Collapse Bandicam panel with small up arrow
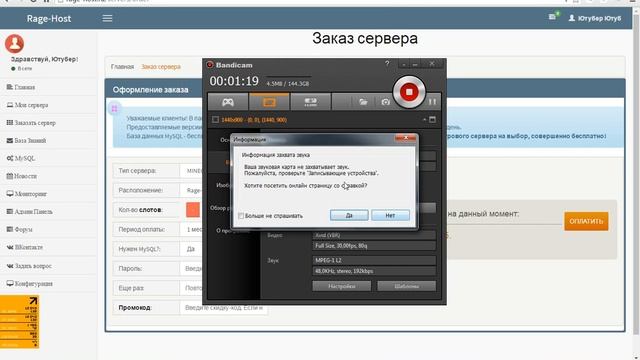 [x=424, y=120]
